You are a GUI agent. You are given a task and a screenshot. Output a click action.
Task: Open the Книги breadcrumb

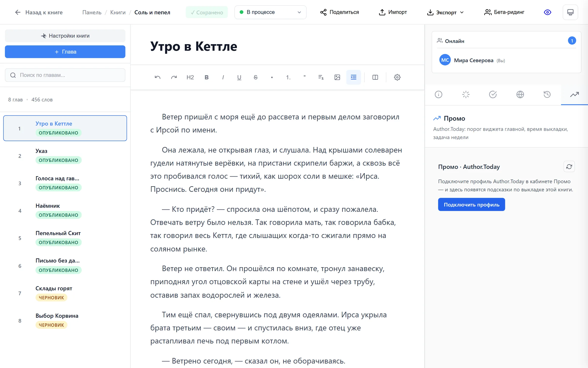(x=118, y=12)
